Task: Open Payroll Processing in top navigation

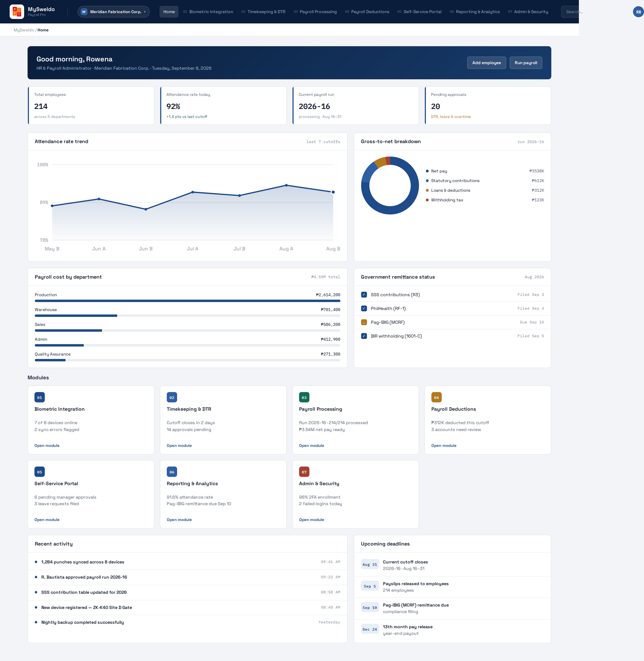Action: point(315,12)
